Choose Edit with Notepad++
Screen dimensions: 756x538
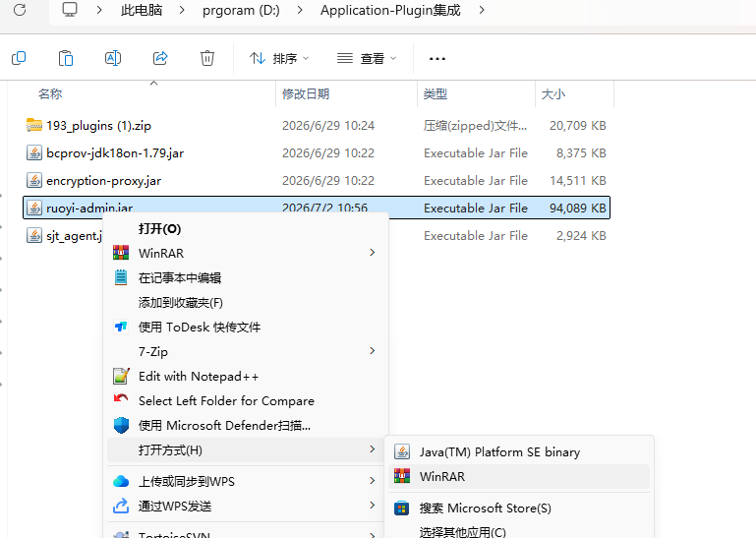247,376
